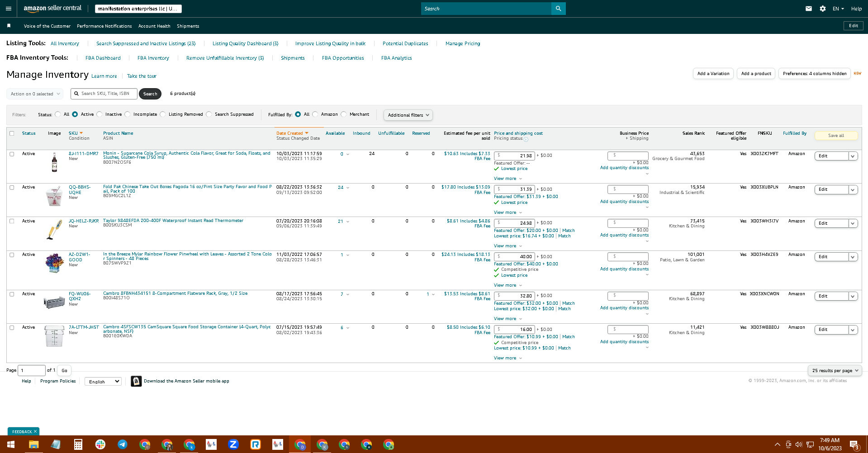Image resolution: width=868 pixels, height=453 pixels.
Task: Open Windows Start menu
Action: pyautogui.click(x=10, y=444)
